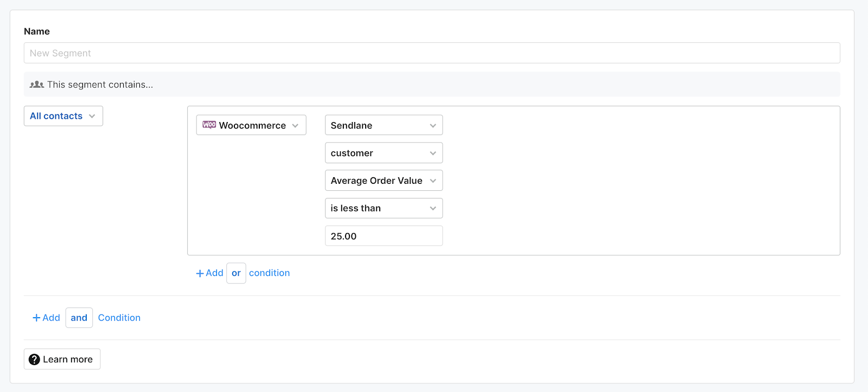Click the 25.00 value input field
Image resolution: width=868 pixels, height=392 pixels.
(x=383, y=236)
